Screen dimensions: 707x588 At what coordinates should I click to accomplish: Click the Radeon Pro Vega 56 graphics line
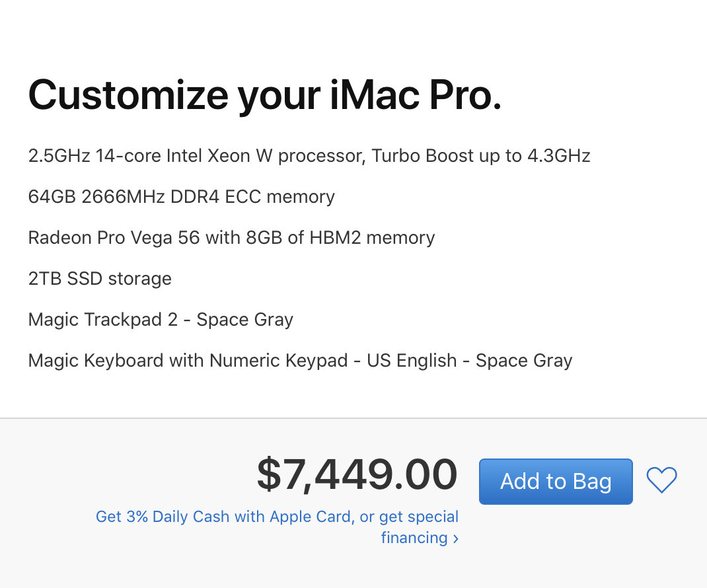pyautogui.click(x=231, y=238)
